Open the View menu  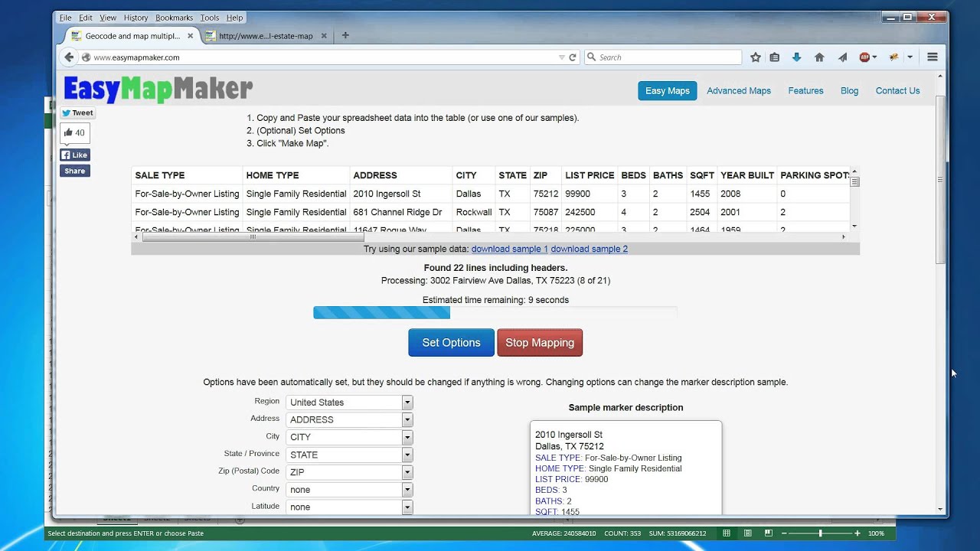(108, 18)
